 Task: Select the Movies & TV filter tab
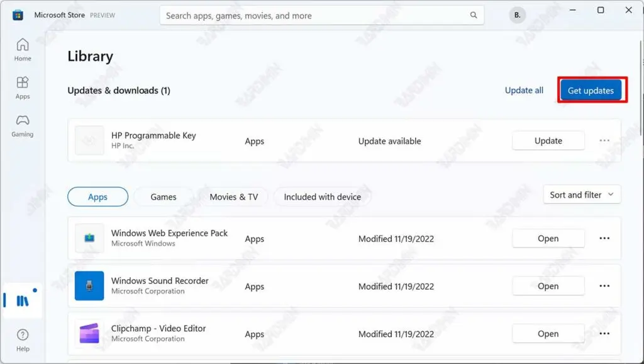(234, 196)
